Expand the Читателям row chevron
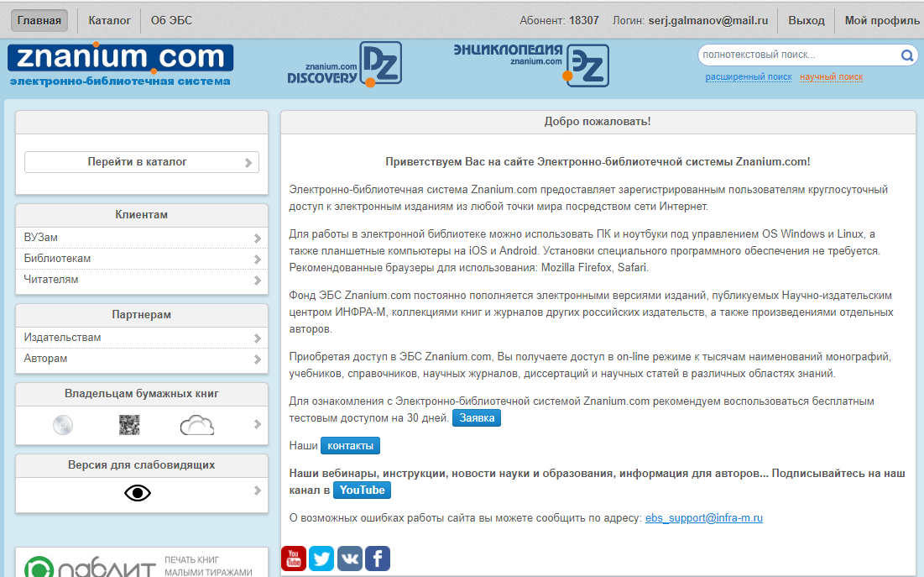Screen dimensions: 924x577 (257, 281)
